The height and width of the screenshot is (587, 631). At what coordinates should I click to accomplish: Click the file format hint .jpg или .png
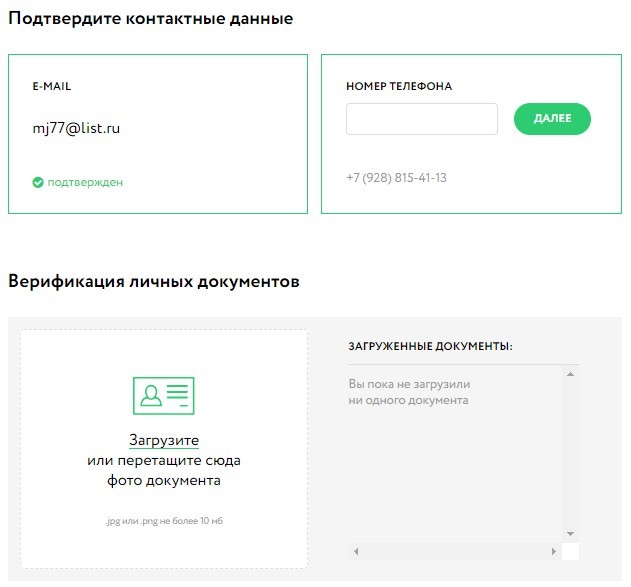[164, 520]
